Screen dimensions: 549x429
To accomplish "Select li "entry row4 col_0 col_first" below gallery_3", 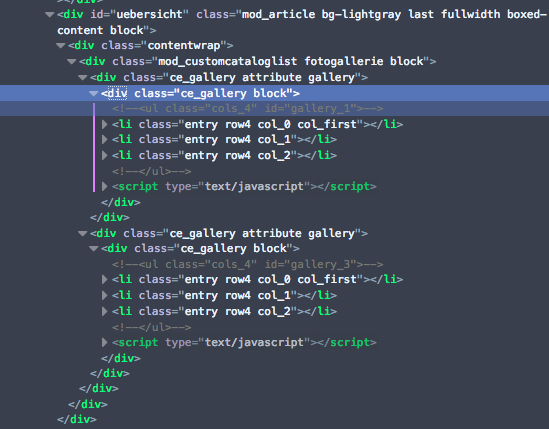I will (x=257, y=279).
